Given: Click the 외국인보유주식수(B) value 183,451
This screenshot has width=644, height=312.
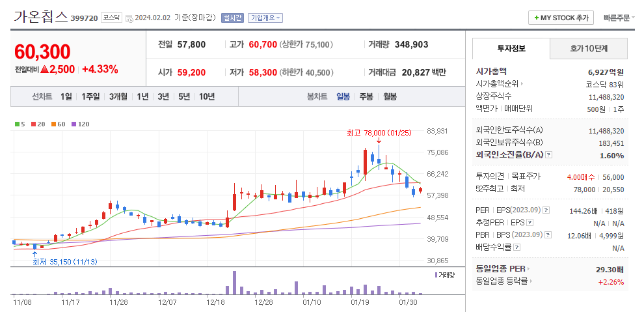Looking at the screenshot, I should click(x=611, y=143).
